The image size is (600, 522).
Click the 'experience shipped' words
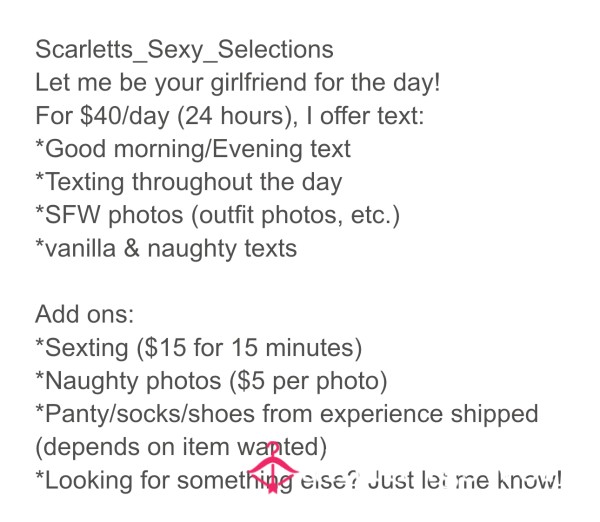(x=429, y=414)
